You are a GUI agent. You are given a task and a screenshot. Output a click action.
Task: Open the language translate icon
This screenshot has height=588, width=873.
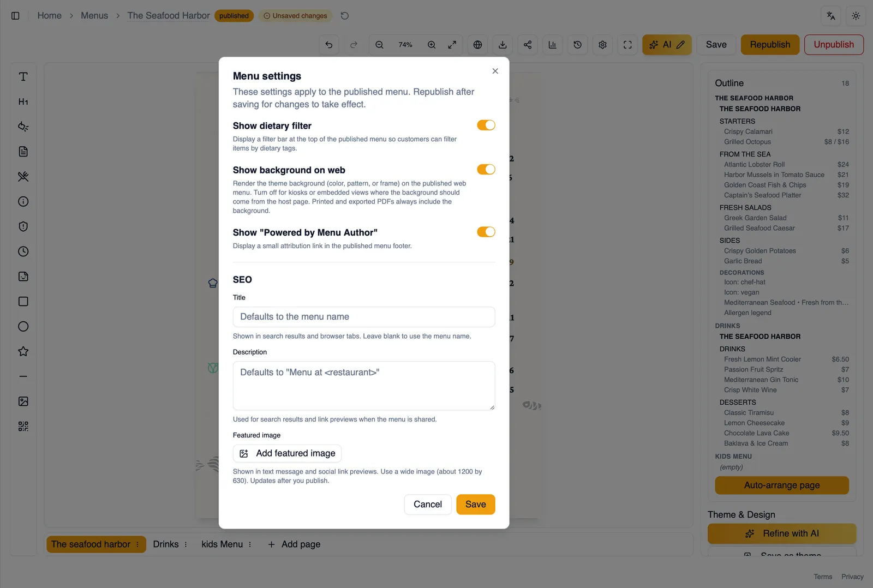point(830,16)
